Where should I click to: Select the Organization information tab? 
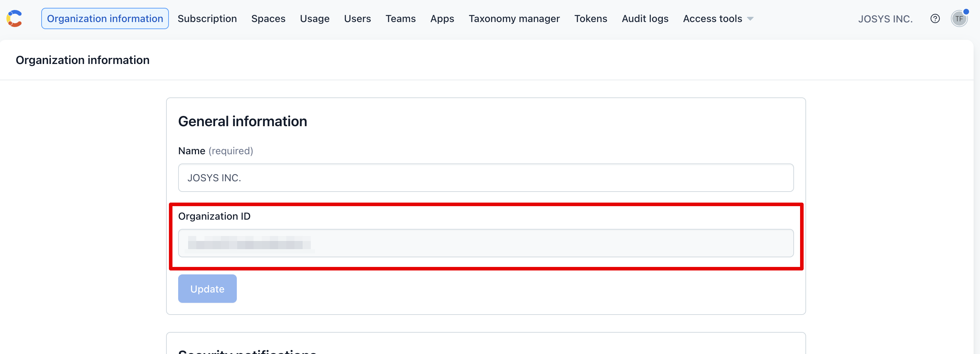pyautogui.click(x=105, y=18)
